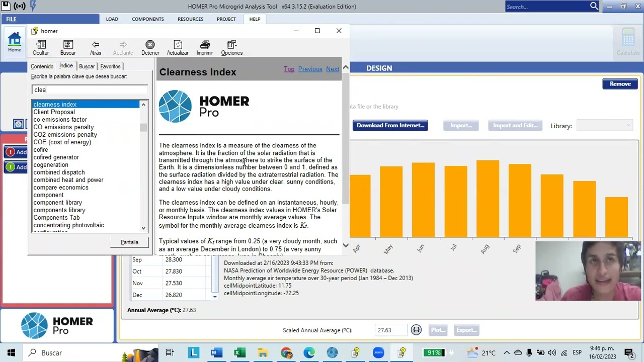Select 'CO2 emissions penalty' index entry
This screenshot has height=362, width=644.
pos(65,135)
